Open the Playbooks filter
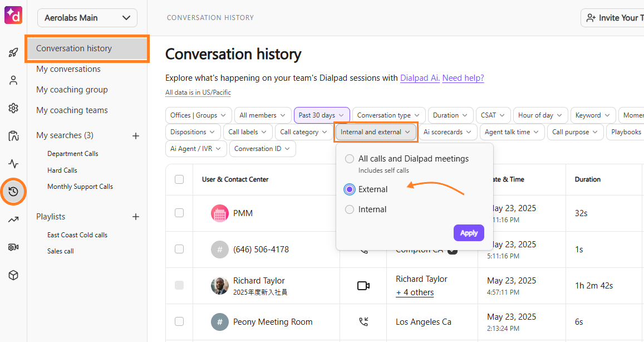 tap(626, 132)
